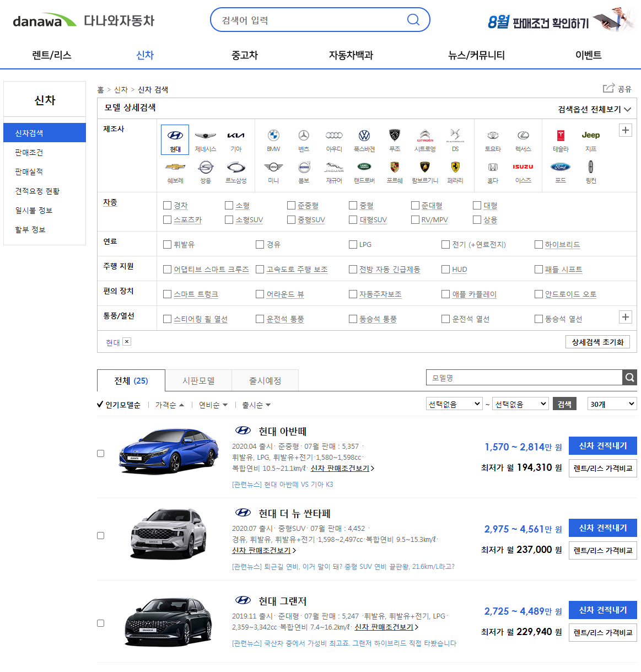
Task: Select the Land Rover (랜드로버) logo
Action: click(x=364, y=171)
